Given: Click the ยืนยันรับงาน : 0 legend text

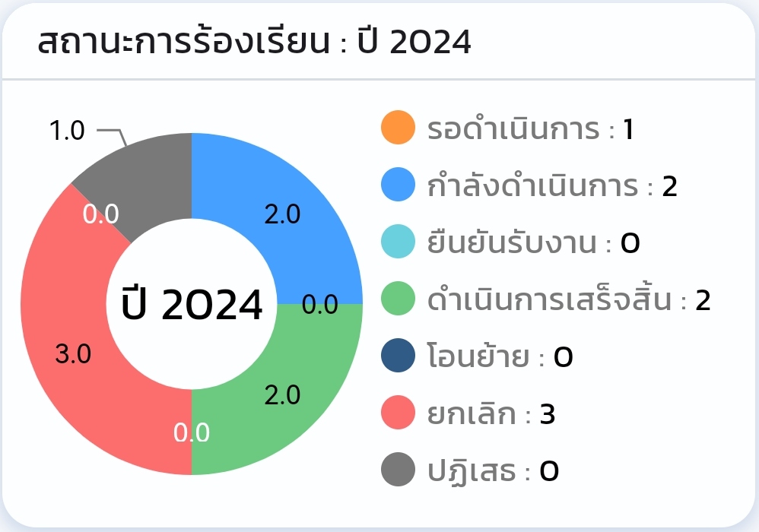Looking at the screenshot, I should click(533, 242).
